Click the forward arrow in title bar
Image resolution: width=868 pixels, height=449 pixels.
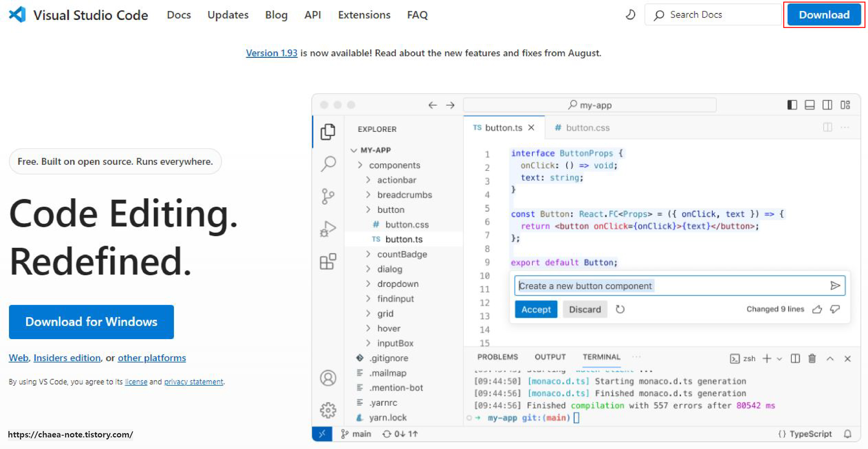point(450,105)
